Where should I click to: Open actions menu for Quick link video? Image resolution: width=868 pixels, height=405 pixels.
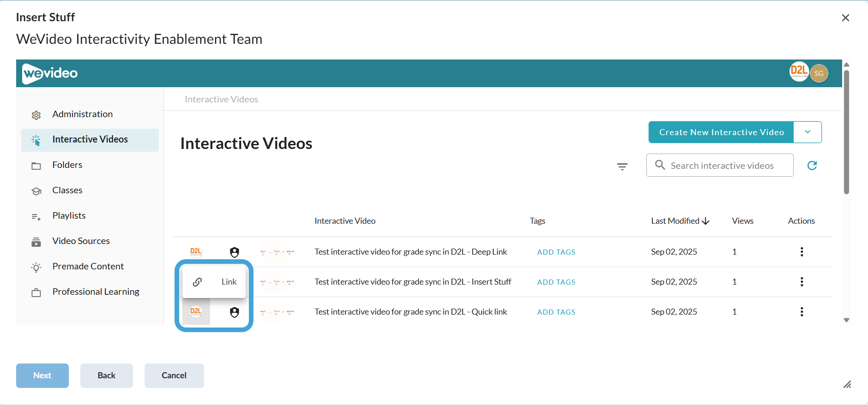pos(802,312)
